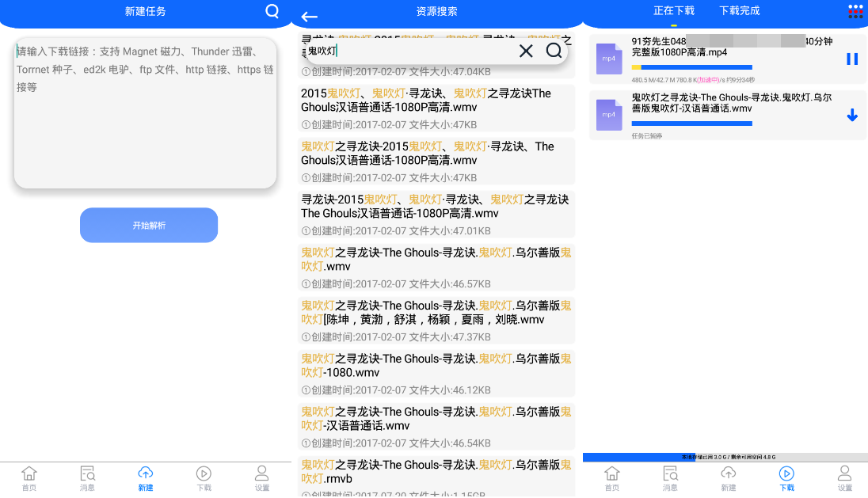
Task: Open the result ending in 乌尔善版鬼吹灯-1080.wmv
Action: (436, 366)
